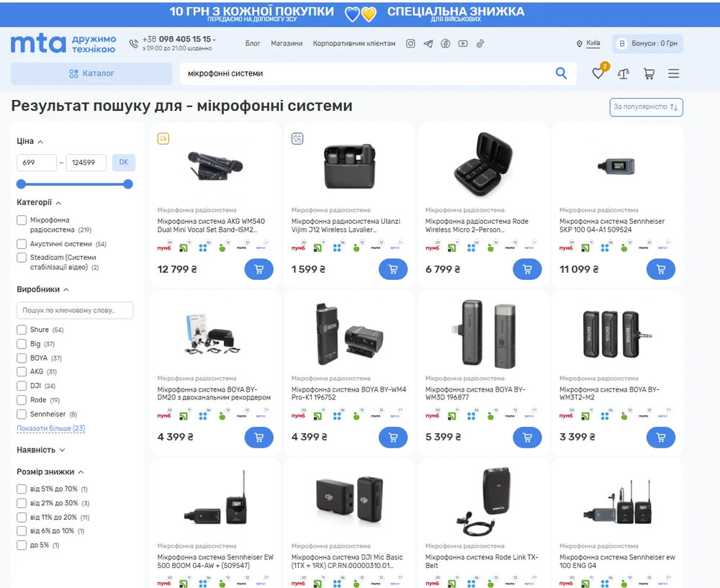Add BOYA BY-WM3D to cart

tap(527, 438)
